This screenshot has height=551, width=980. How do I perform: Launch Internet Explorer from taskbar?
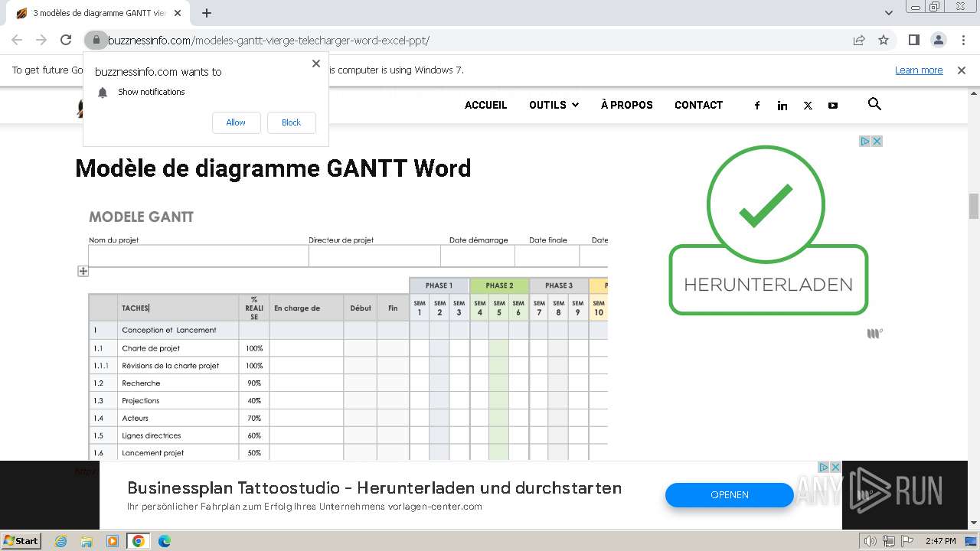[x=61, y=541]
